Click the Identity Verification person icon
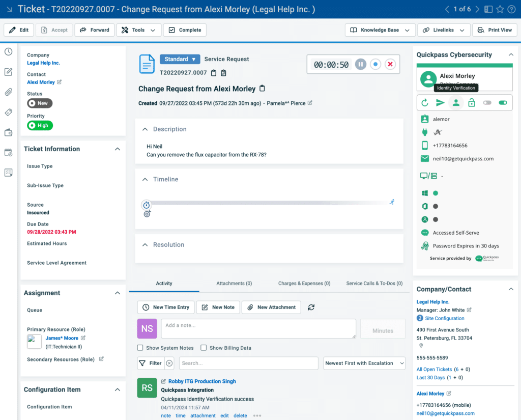 pyautogui.click(x=456, y=103)
